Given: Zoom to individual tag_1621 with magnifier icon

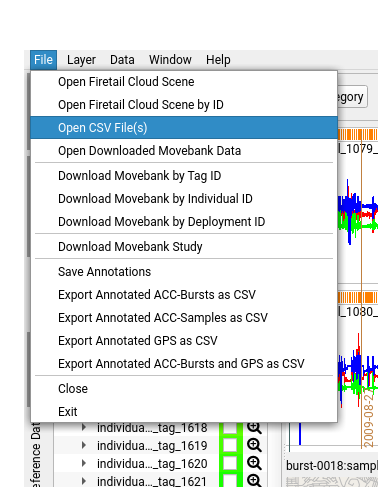Looking at the screenshot, I should click(254, 481).
